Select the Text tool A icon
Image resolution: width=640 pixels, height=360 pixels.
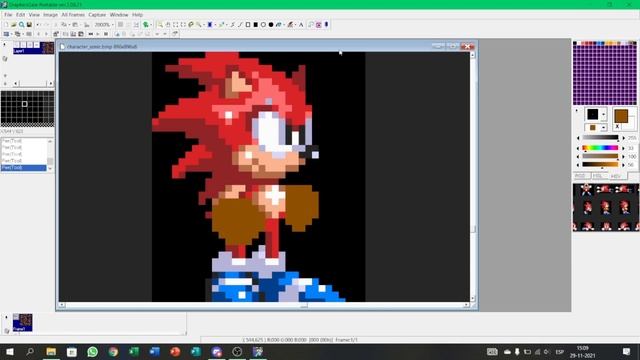(x=301, y=24)
